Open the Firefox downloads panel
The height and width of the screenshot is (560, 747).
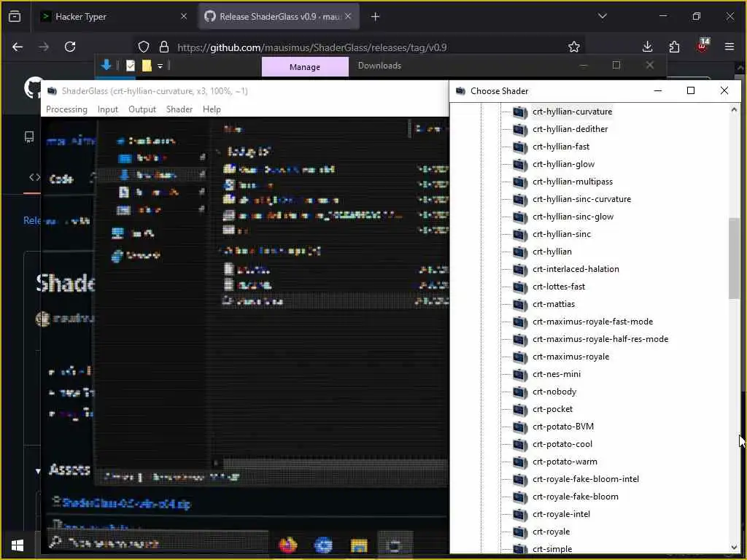tap(647, 47)
